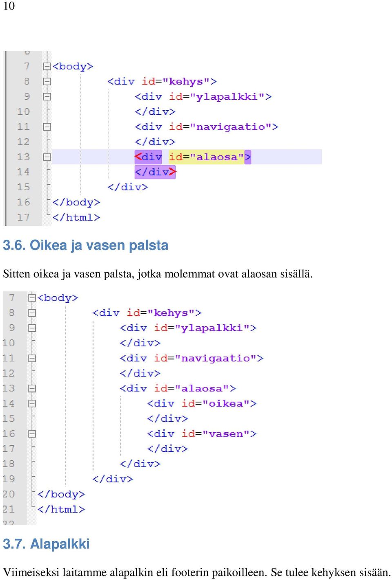The width and height of the screenshot is (392, 580).
Task: Collapse ylapalkki fold on line 9 in lower code
Action: 32,328
